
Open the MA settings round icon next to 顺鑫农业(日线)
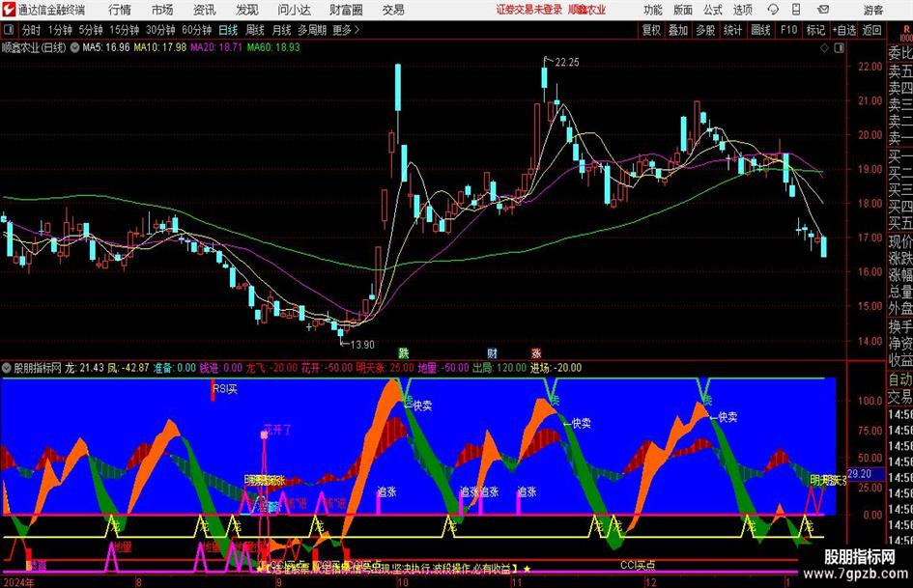pos(75,47)
